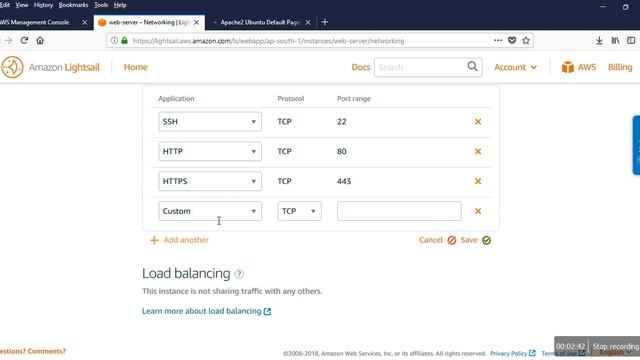Image resolution: width=640 pixels, height=360 pixels.
Task: Open the History menu
Action: click(x=43, y=5)
